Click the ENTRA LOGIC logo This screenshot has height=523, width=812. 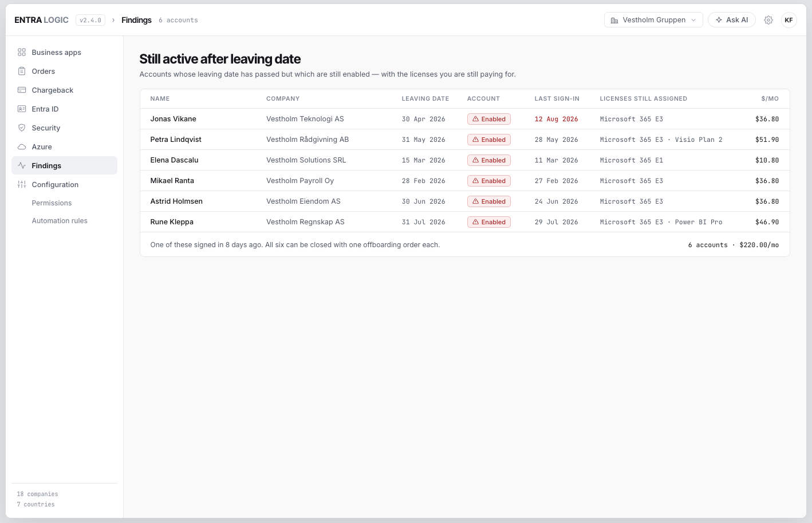point(41,20)
